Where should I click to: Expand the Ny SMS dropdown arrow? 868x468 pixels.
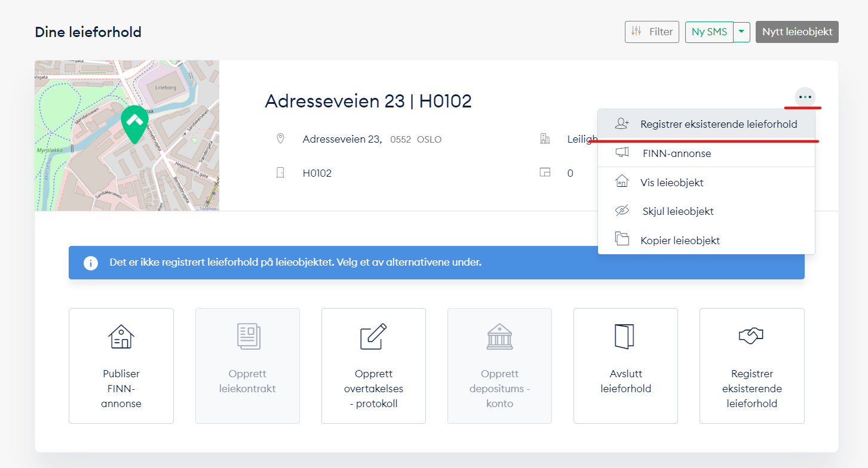741,32
